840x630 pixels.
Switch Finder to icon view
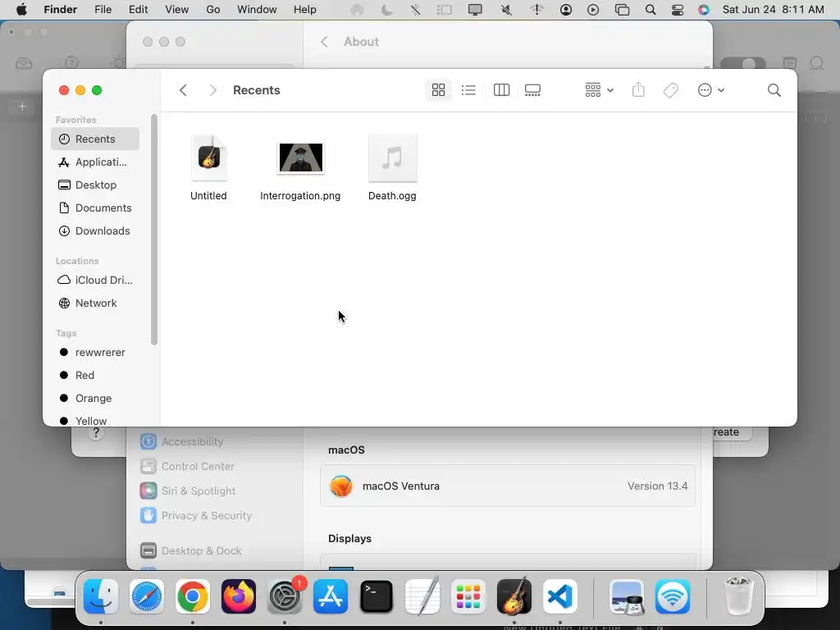pyautogui.click(x=438, y=90)
